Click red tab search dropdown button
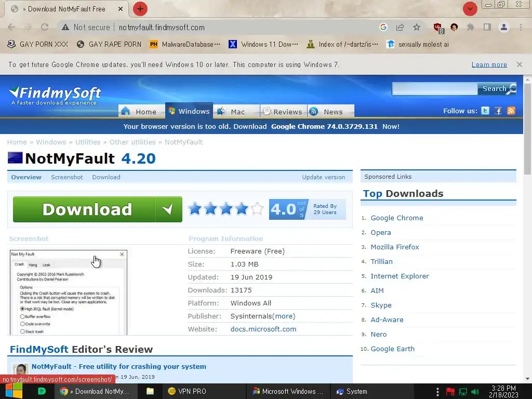The image size is (532, 399). coord(470,9)
